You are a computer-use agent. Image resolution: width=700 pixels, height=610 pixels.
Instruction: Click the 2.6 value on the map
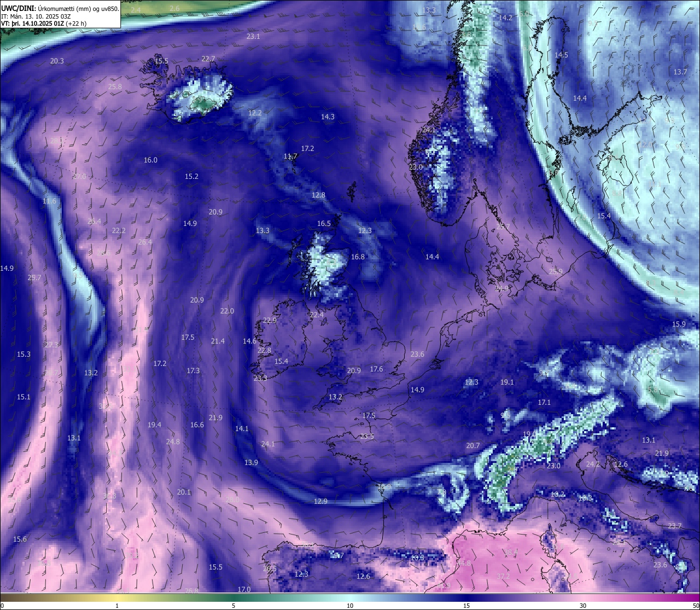tap(174, 8)
